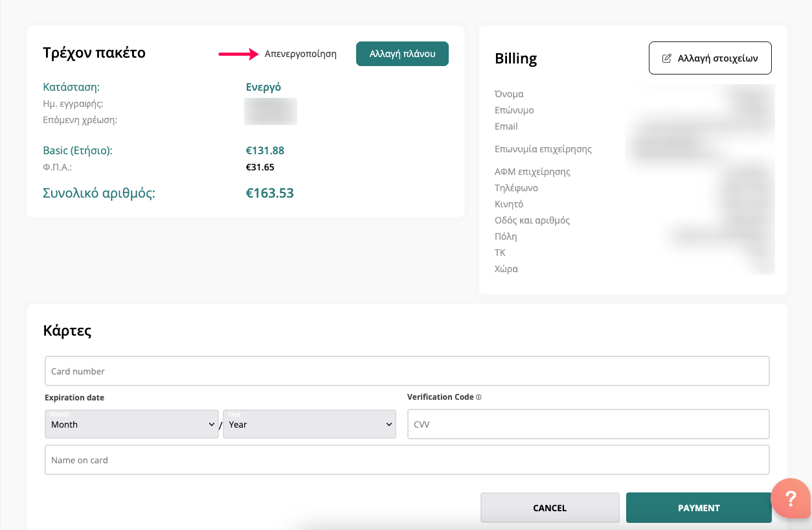Screen dimensions: 812x530
Task: Click the Κάρτες section heading
Action: (67, 331)
